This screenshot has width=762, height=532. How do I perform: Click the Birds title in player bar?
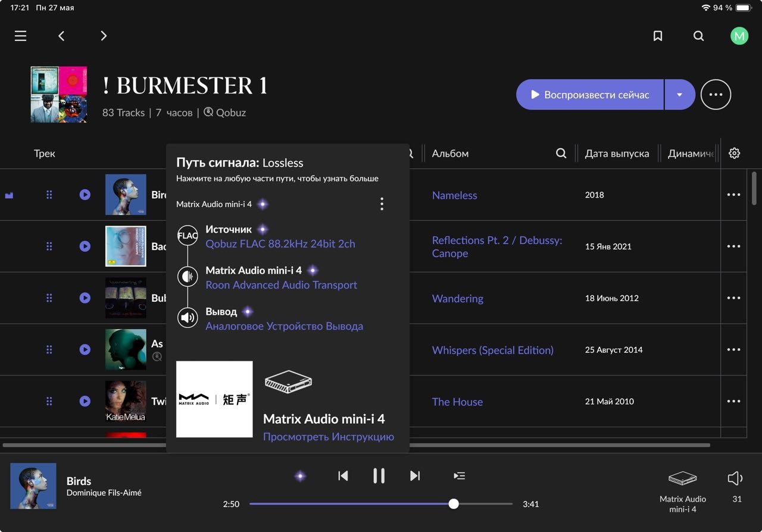click(x=79, y=481)
